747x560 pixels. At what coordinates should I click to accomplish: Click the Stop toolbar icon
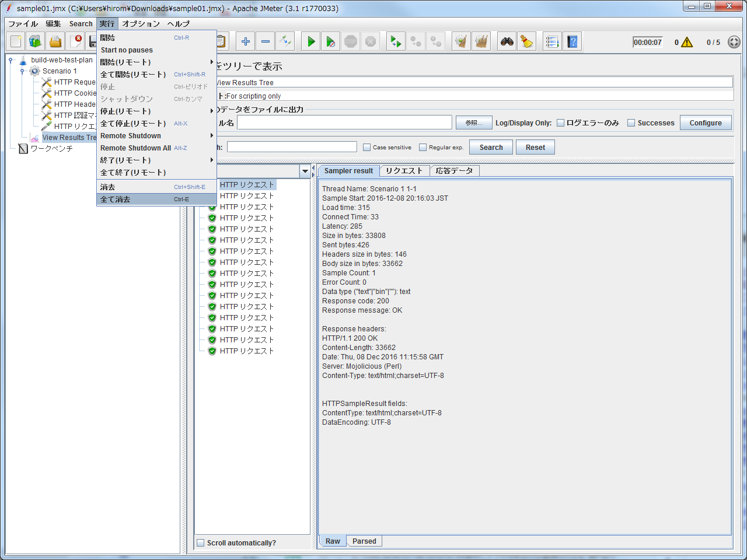pyautogui.click(x=351, y=41)
